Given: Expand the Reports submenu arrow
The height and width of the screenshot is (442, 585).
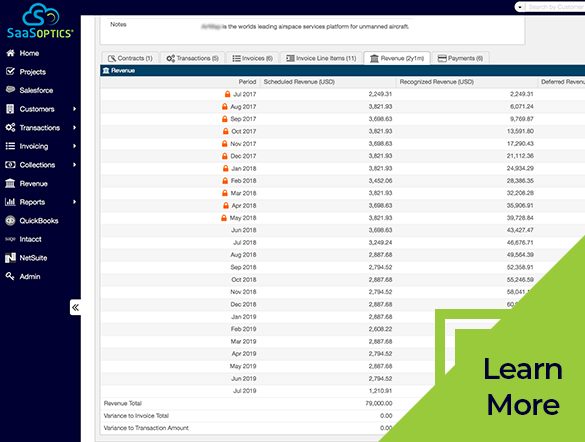Looking at the screenshot, I should point(75,202).
